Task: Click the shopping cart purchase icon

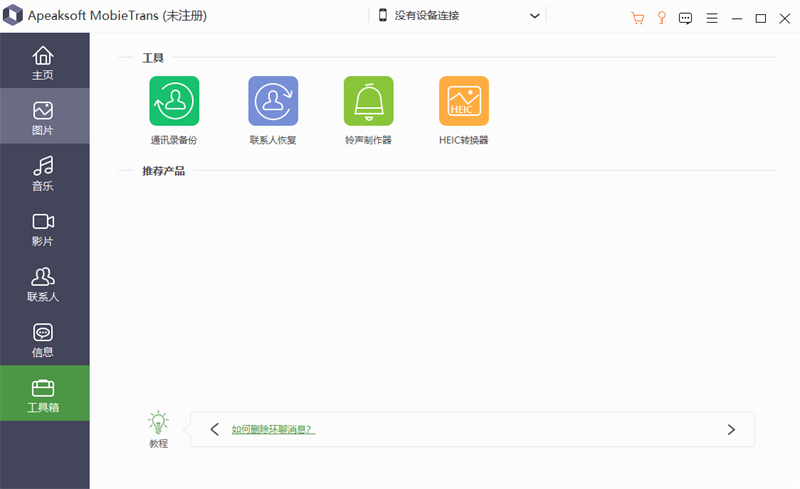Action: tap(637, 18)
